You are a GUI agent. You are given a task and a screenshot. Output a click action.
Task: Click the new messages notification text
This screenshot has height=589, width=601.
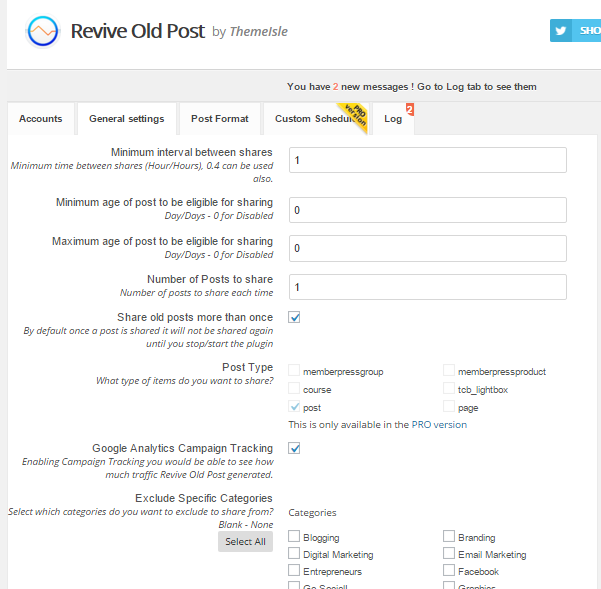[x=412, y=87]
